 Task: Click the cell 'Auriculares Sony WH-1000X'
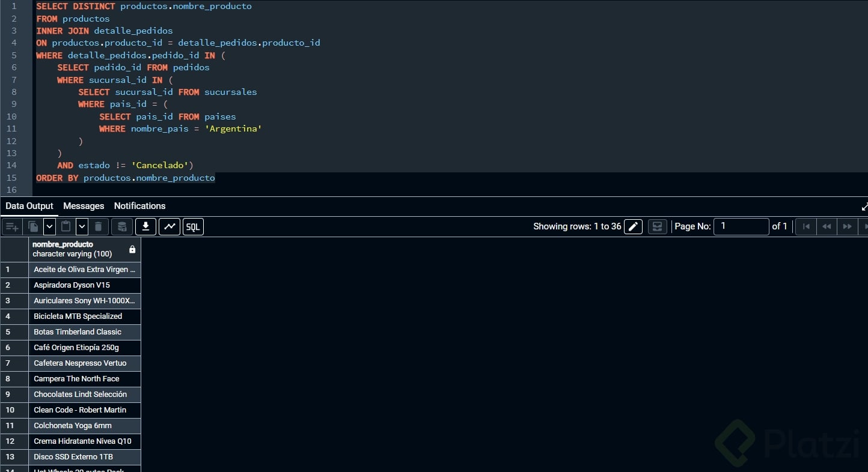[85, 301]
